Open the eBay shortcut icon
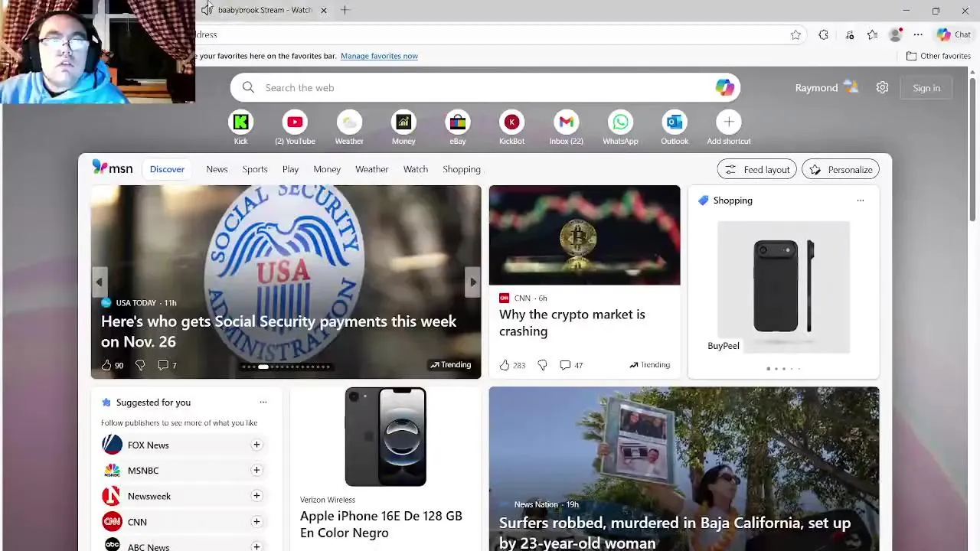980x551 pixels. 458,122
